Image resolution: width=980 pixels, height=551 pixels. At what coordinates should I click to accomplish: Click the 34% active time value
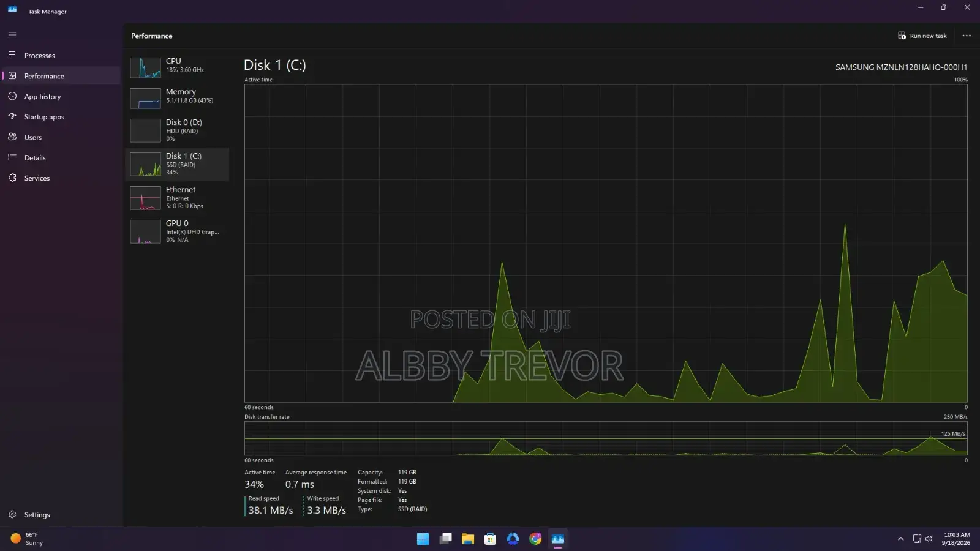pos(254,484)
